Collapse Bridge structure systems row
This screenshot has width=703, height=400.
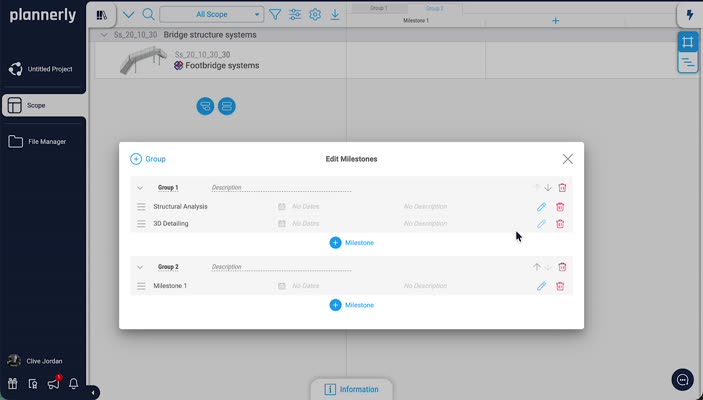pyautogui.click(x=104, y=35)
